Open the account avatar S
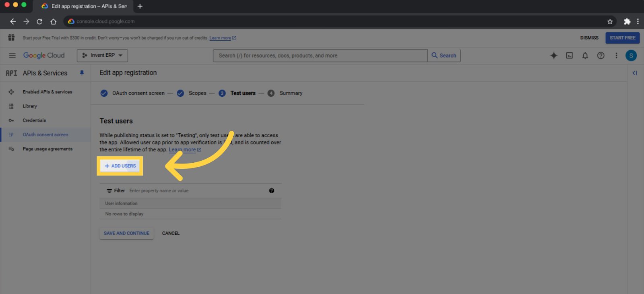 631,56
